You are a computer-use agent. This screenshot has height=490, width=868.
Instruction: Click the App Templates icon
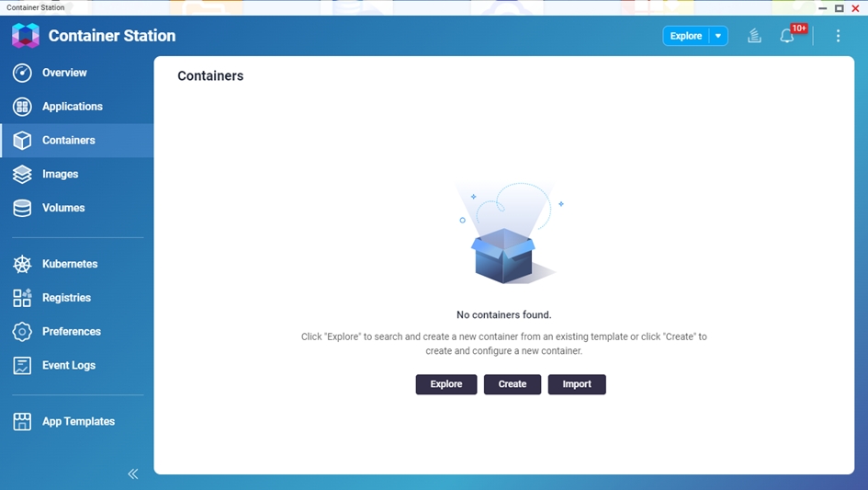[x=22, y=422]
